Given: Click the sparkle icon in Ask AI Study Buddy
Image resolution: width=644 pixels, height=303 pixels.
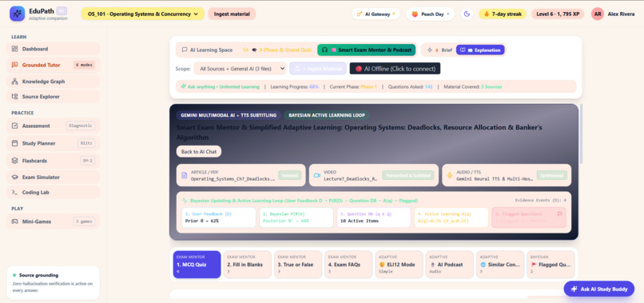Looking at the screenshot, I should (x=574, y=289).
